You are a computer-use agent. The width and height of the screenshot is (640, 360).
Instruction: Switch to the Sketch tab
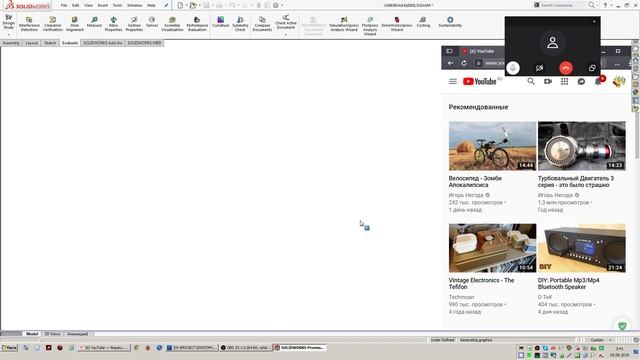[50, 43]
